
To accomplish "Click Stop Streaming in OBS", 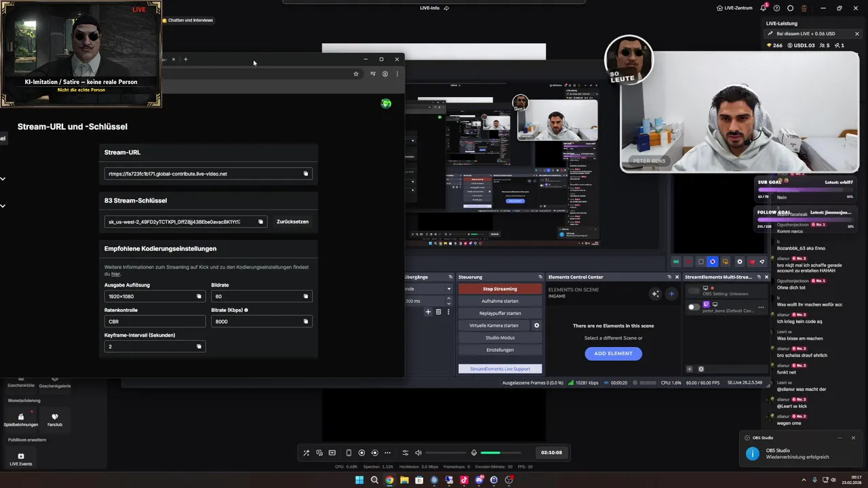I will click(500, 289).
